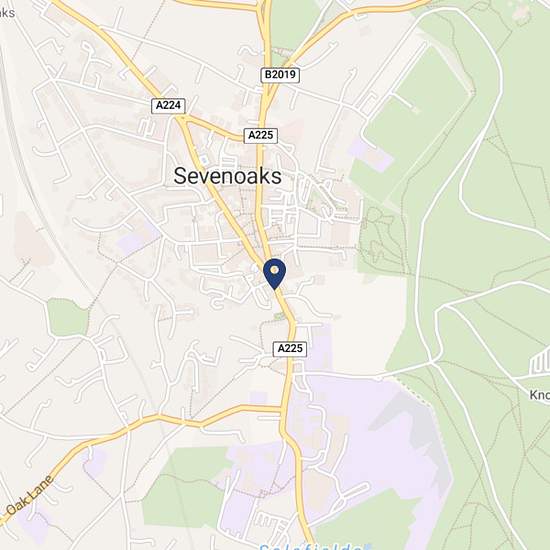The width and height of the screenshot is (550, 550).
Task: Select the striped white street cluster at right edge
Action: click(x=540, y=361)
